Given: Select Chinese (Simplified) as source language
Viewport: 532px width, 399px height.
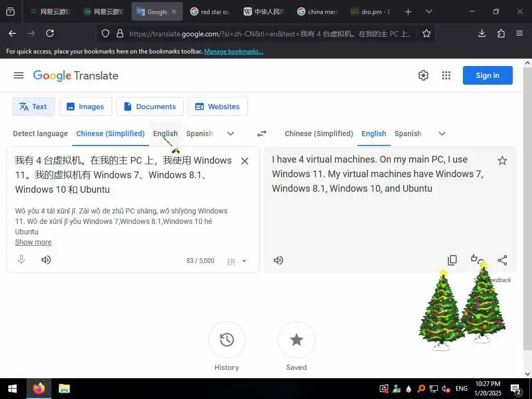Looking at the screenshot, I should tap(110, 134).
